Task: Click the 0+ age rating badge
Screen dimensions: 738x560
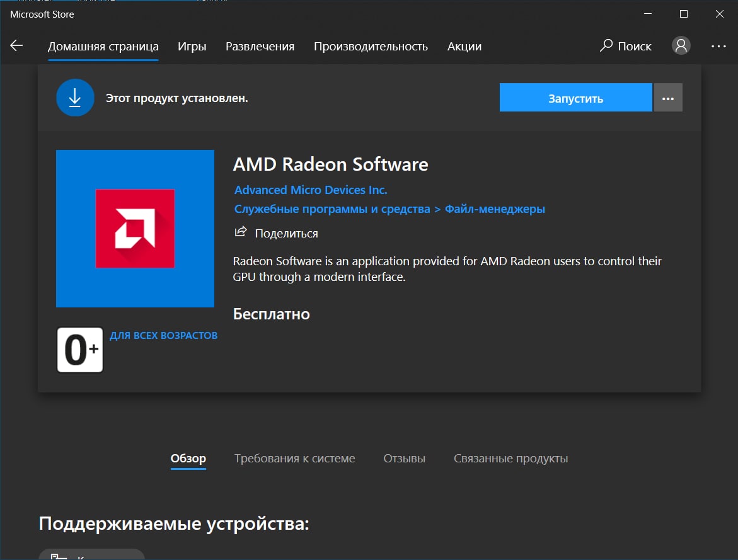Action: pos(80,350)
